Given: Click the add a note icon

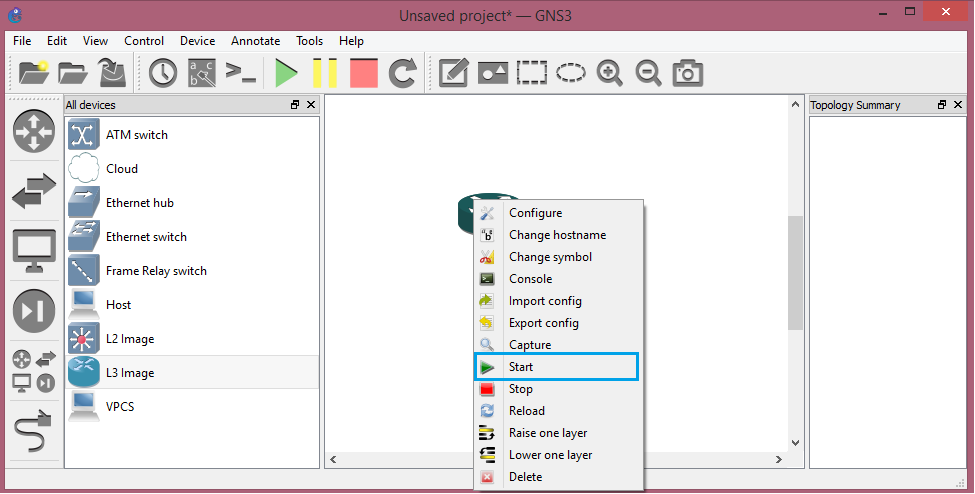Looking at the screenshot, I should [x=453, y=73].
